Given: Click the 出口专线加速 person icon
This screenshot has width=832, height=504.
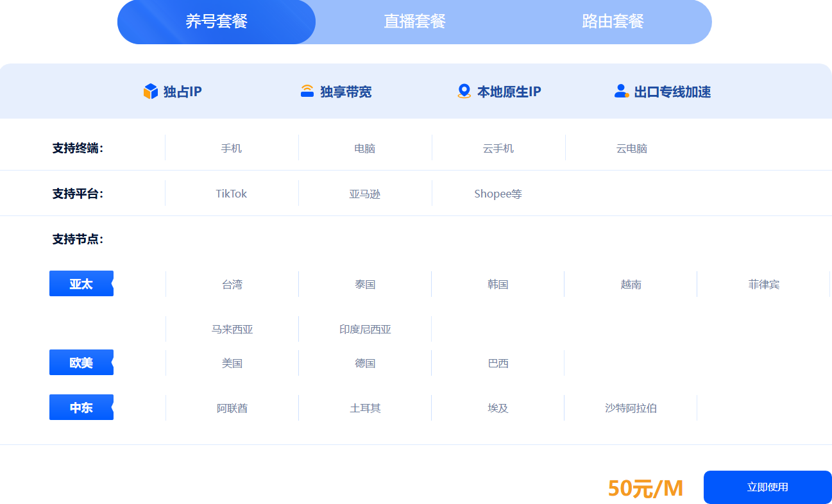Looking at the screenshot, I should (x=621, y=92).
